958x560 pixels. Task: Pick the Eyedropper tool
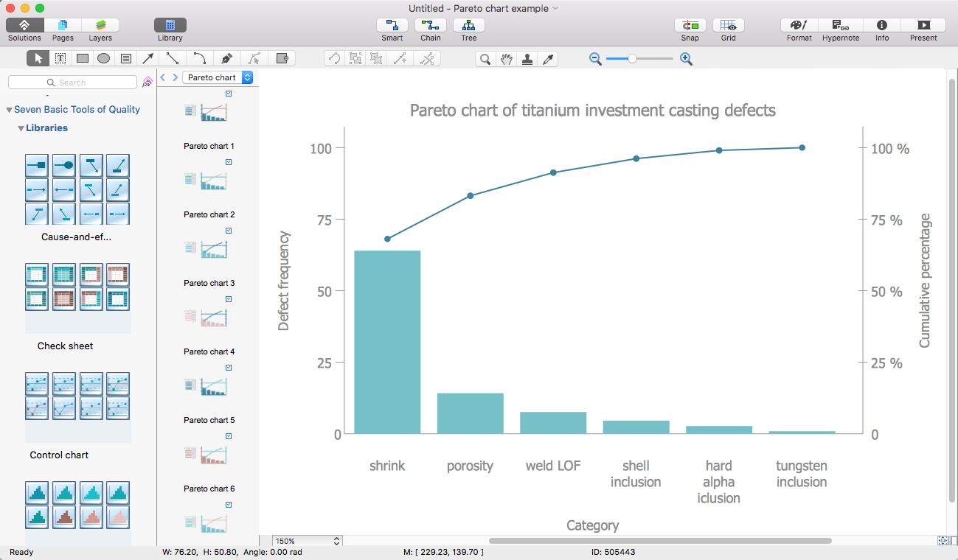click(548, 59)
